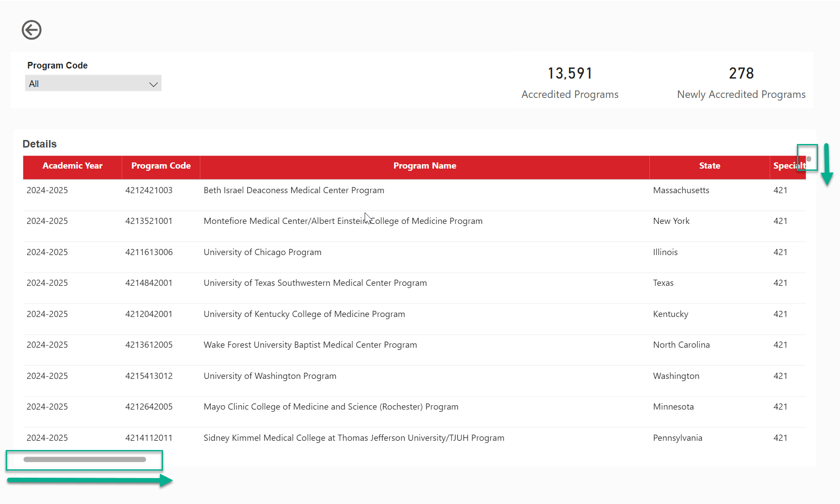840x504 pixels.
Task: Select University of Chicago Program
Action: [262, 252]
